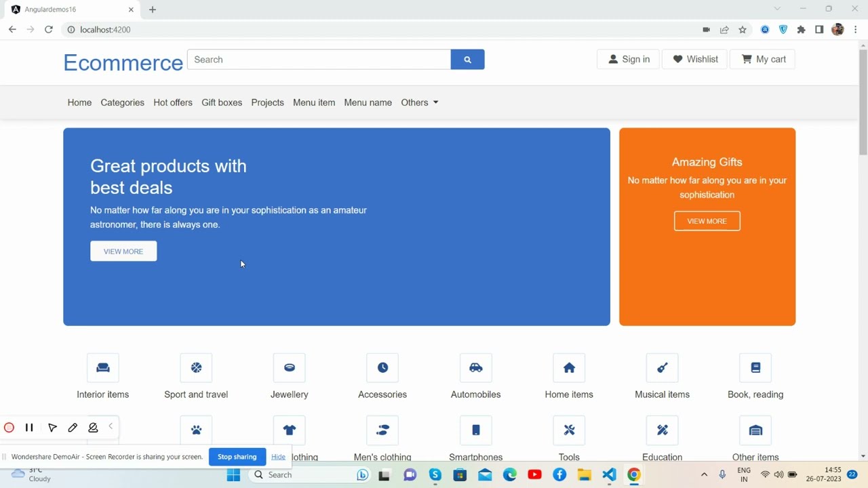Open the Men's clothing shoe icon
Image resolution: width=868 pixels, height=488 pixels.
click(x=382, y=430)
